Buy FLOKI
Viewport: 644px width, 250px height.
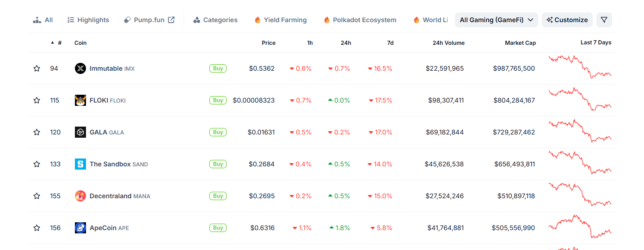pos(218,100)
